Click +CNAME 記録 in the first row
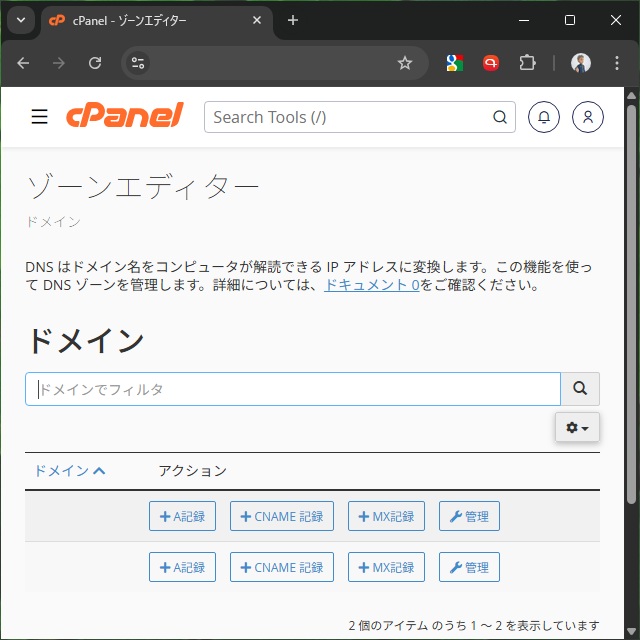640x640 pixels. 282,516
